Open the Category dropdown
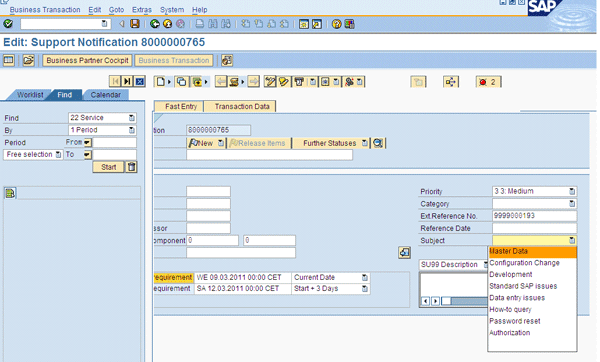 pyautogui.click(x=572, y=203)
